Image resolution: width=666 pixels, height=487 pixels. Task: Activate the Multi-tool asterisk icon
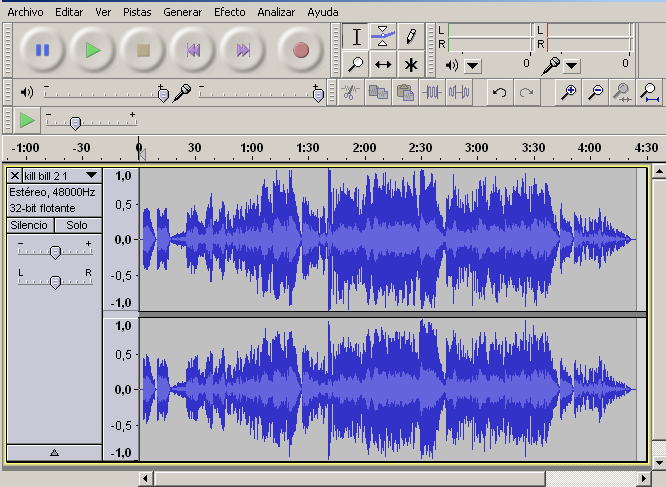(410, 65)
